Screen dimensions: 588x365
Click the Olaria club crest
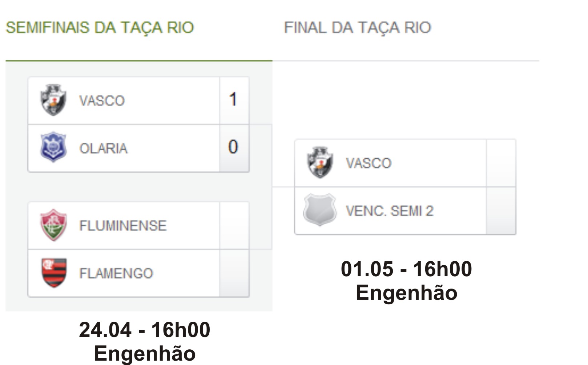click(x=53, y=147)
